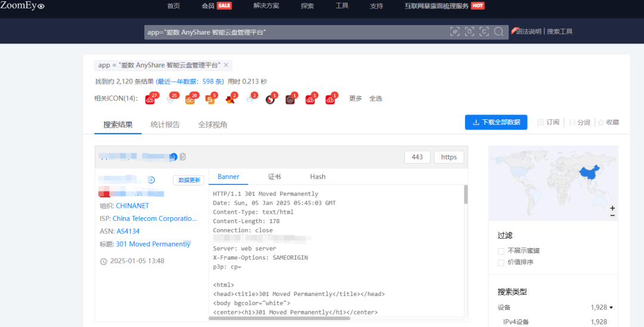Click the HOT badge in the navigation bar
644x327 pixels.
click(x=478, y=6)
